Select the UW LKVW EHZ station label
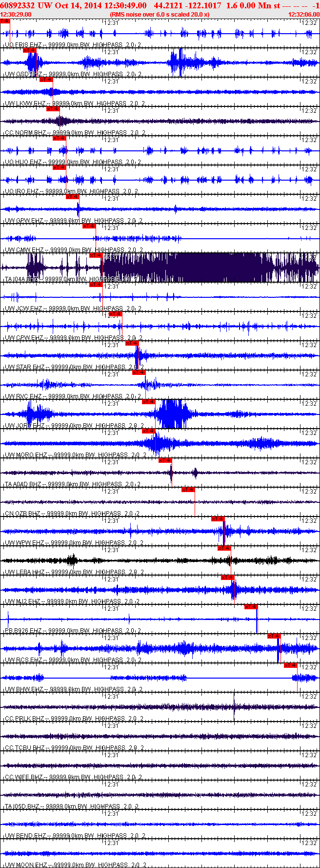This screenshot has height=868, width=320. click(25, 103)
